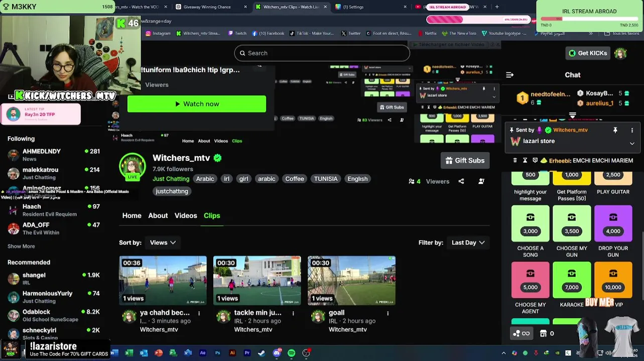644x361 pixels.
Task: Open Steam from the taskbar
Action: pos(262,353)
